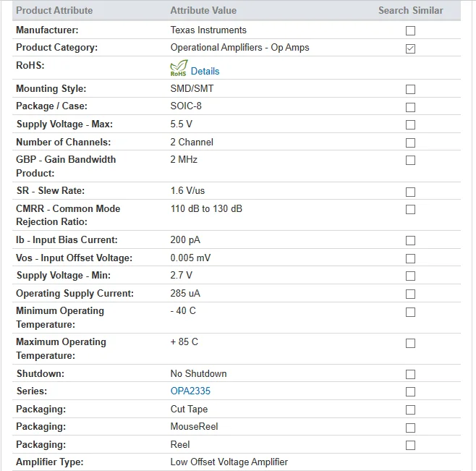Select the Slew Rate 1.6 V/us checkbox
Viewport: 476px width, 471px height.
(x=410, y=192)
